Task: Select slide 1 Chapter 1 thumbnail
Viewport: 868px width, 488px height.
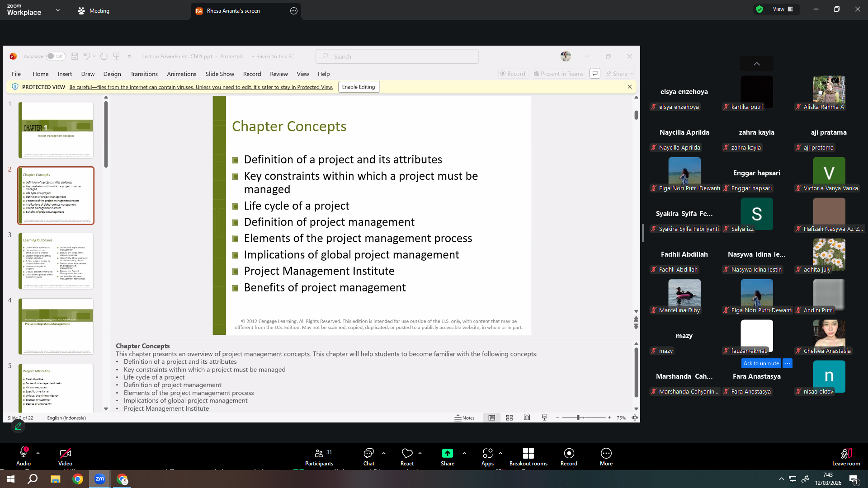Action: tap(56, 130)
